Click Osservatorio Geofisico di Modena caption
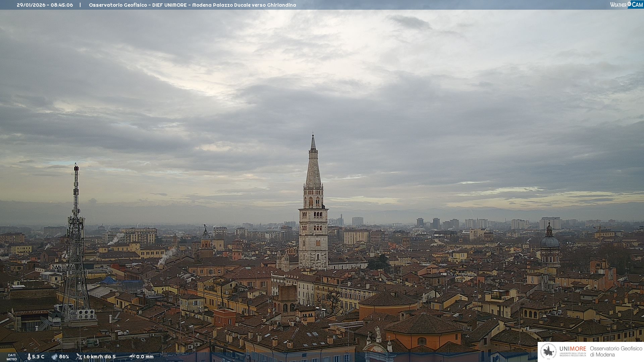Image resolution: width=644 pixels, height=362 pixels. tap(616, 352)
